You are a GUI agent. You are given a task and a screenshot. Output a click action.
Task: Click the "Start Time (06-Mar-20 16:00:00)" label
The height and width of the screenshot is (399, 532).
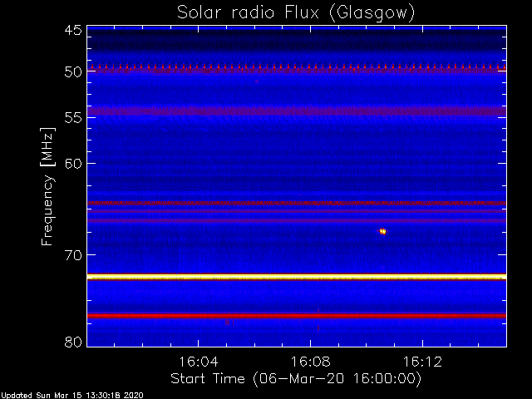[x=296, y=378]
